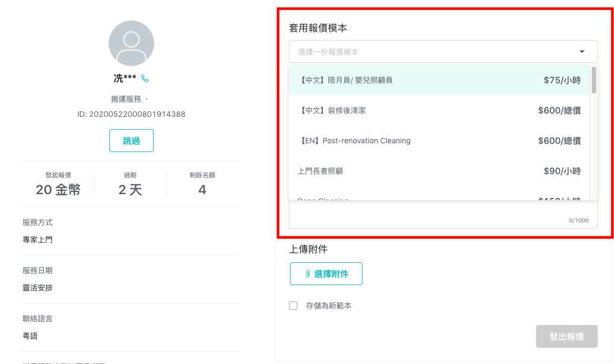614x364 pixels.
Task: Click the 發出報價 submit button
Action: [x=566, y=336]
